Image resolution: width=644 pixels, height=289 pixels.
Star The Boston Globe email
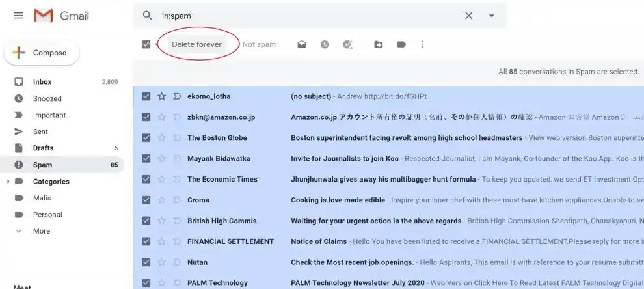pos(162,138)
